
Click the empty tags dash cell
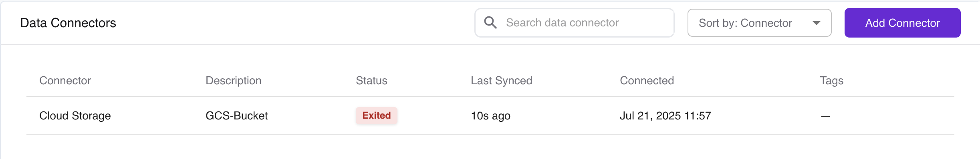pos(825,116)
